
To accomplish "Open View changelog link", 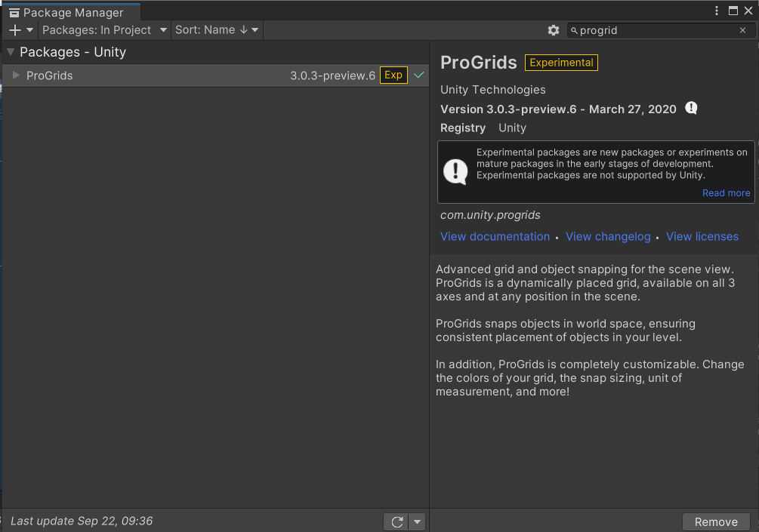I will point(608,236).
